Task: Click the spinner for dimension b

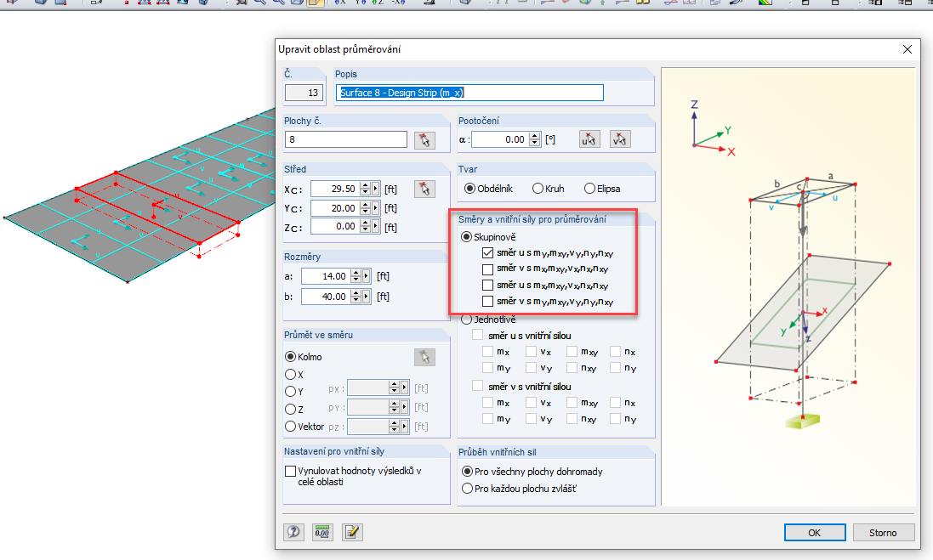Action: pos(356,296)
